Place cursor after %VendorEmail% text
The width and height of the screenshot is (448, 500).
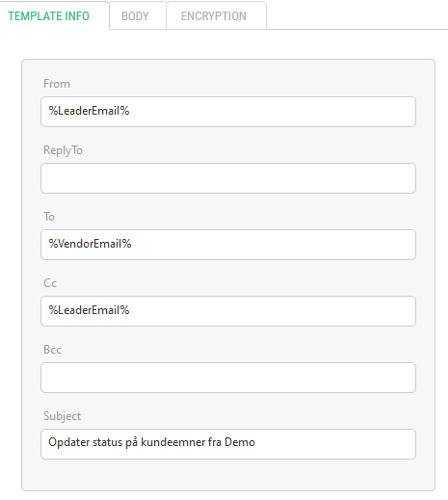(x=132, y=244)
